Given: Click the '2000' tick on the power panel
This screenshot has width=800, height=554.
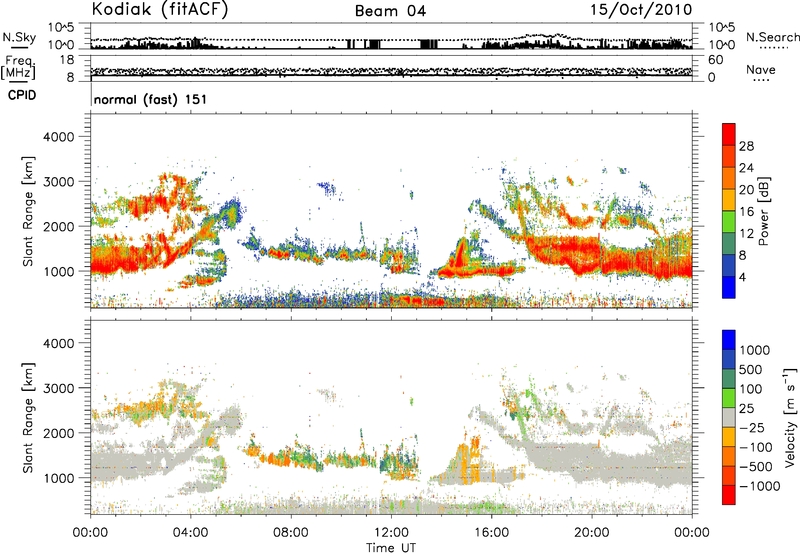Looking at the screenshot, I should pos(59,226).
